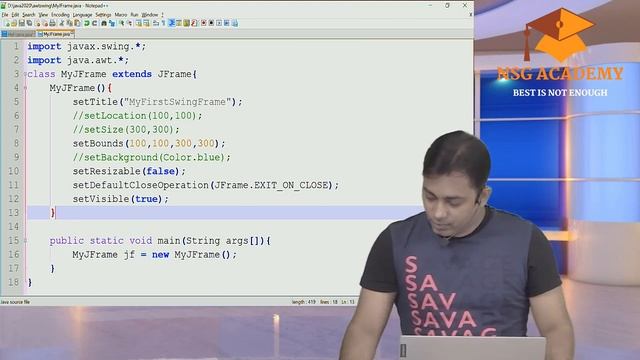Image resolution: width=640 pixels, height=360 pixels.
Task: Click the Close All toolbar icon
Action: (x=45, y=23)
